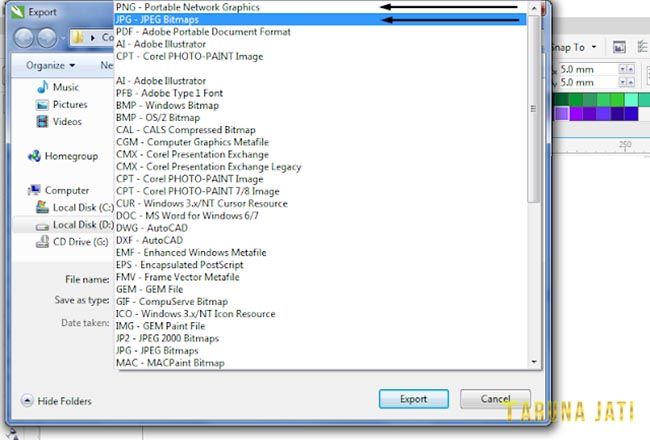Select Computer in navigation pane
The height and width of the screenshot is (440, 650).
(x=58, y=190)
